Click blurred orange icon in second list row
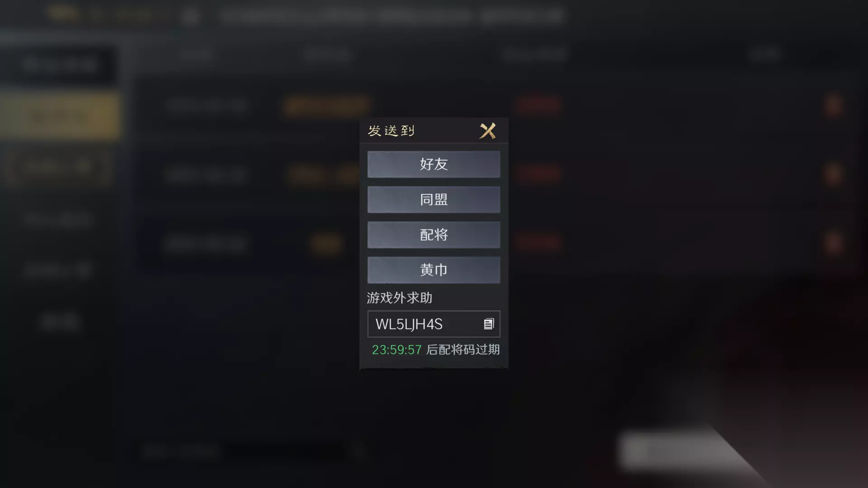The image size is (868, 488). 834,174
